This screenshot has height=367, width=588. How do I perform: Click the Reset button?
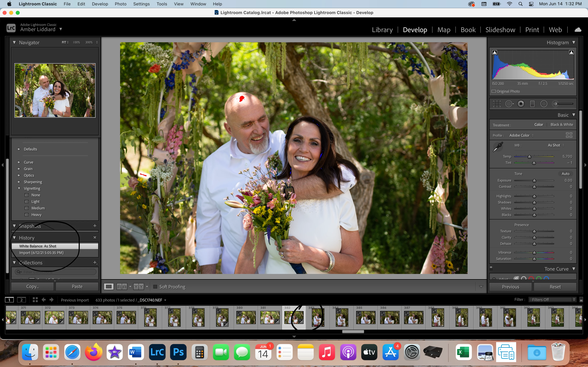click(555, 287)
